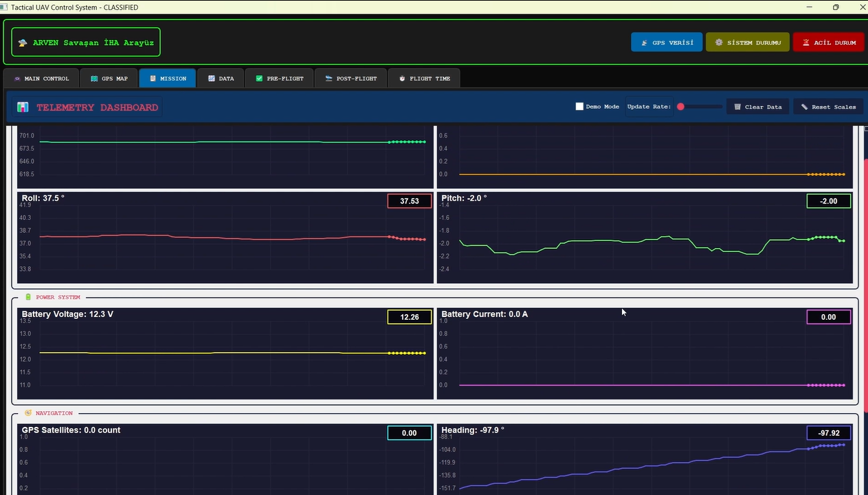Click the gear icon on Sistem Durumu
The image size is (868, 495).
point(719,43)
